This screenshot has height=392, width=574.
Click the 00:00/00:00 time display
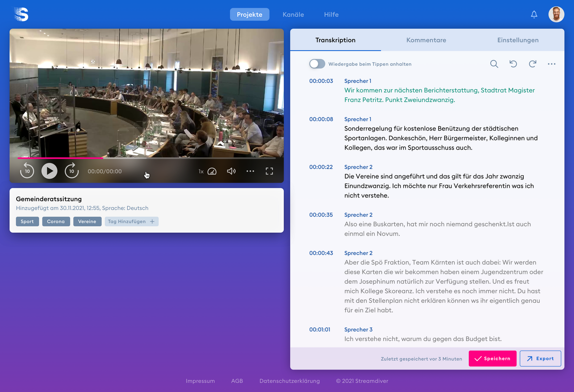tap(105, 171)
